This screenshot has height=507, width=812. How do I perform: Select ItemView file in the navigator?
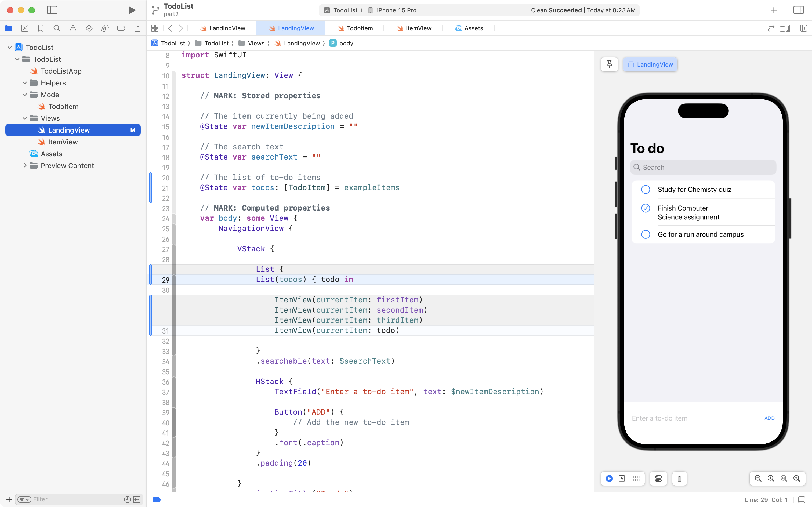click(x=63, y=142)
